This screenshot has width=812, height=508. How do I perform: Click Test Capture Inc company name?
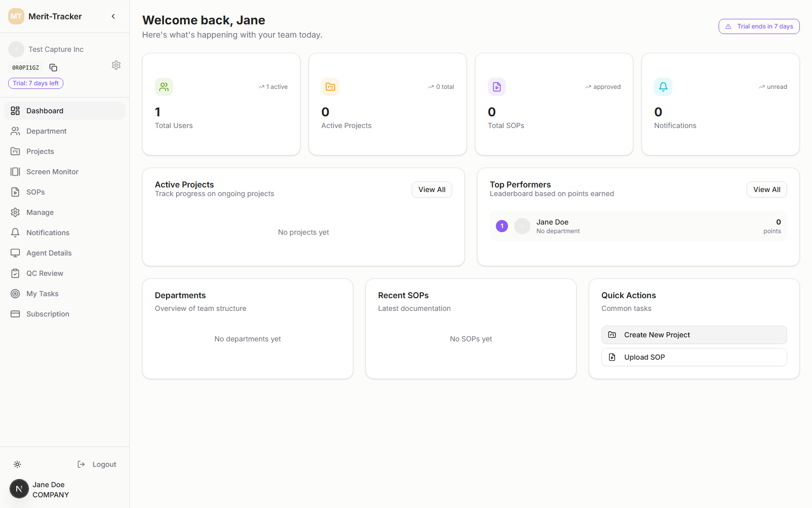56,49
